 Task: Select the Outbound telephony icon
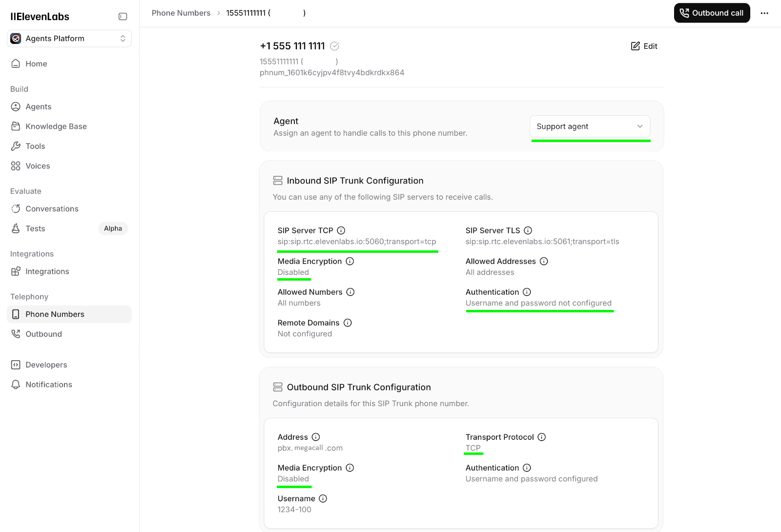[16, 334]
